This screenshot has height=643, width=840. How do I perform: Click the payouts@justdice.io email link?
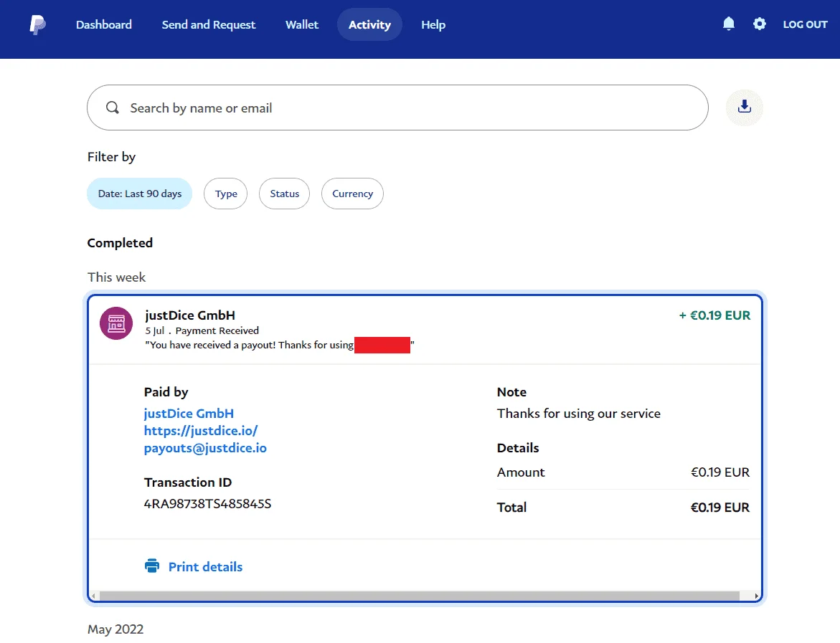205,447
